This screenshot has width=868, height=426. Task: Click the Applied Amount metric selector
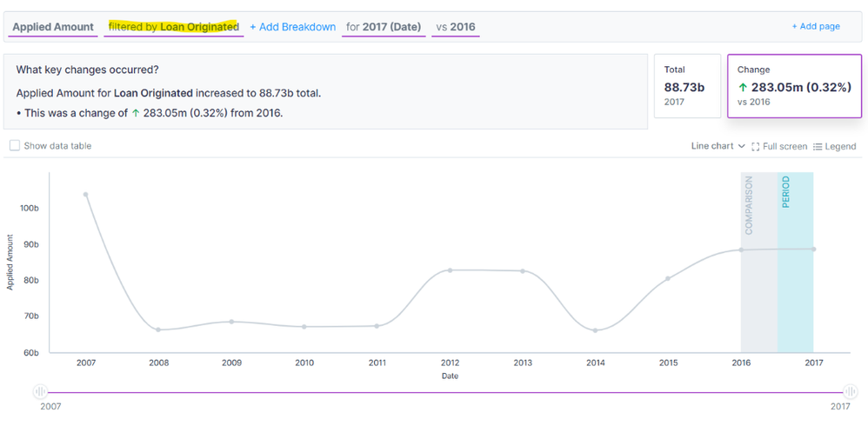coord(53,27)
